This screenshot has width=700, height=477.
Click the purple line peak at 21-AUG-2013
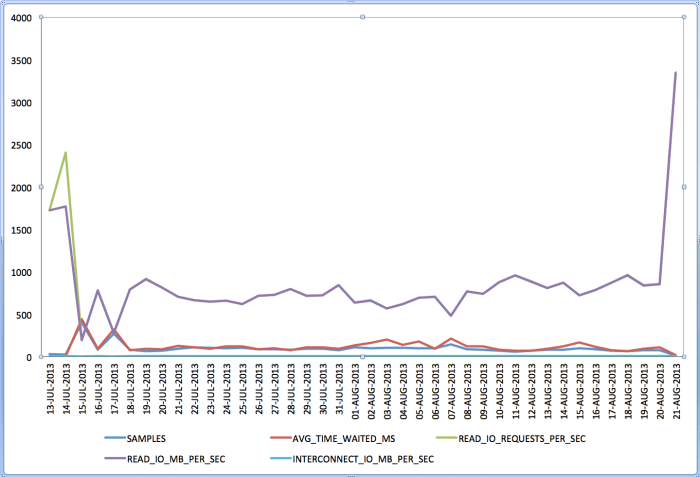675,73
